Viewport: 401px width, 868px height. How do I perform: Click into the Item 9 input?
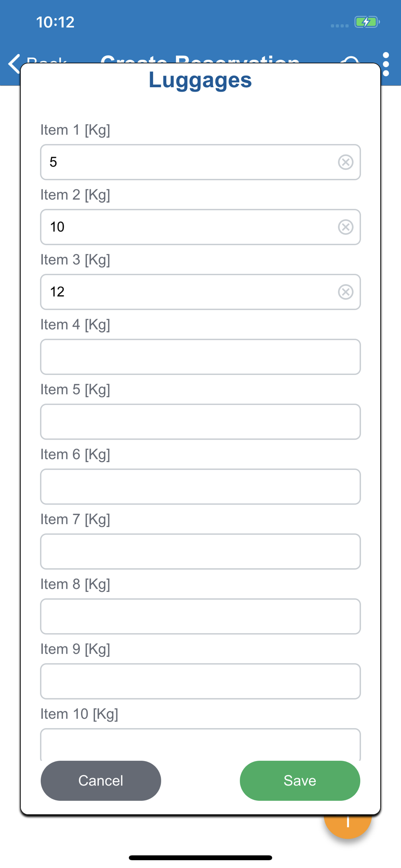[200, 681]
